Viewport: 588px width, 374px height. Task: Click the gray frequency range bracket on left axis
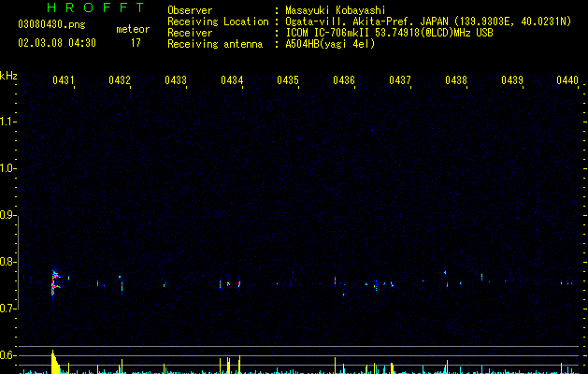[x=19, y=262]
